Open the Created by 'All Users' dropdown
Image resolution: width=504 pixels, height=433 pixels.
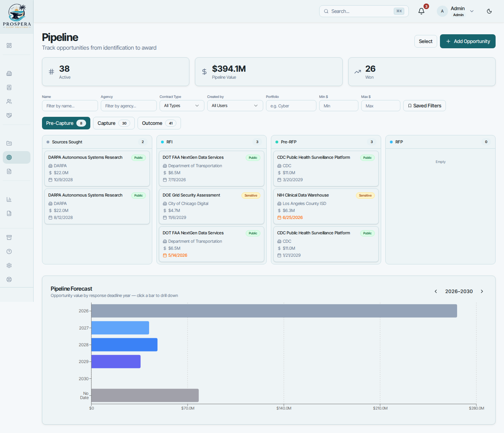point(235,106)
